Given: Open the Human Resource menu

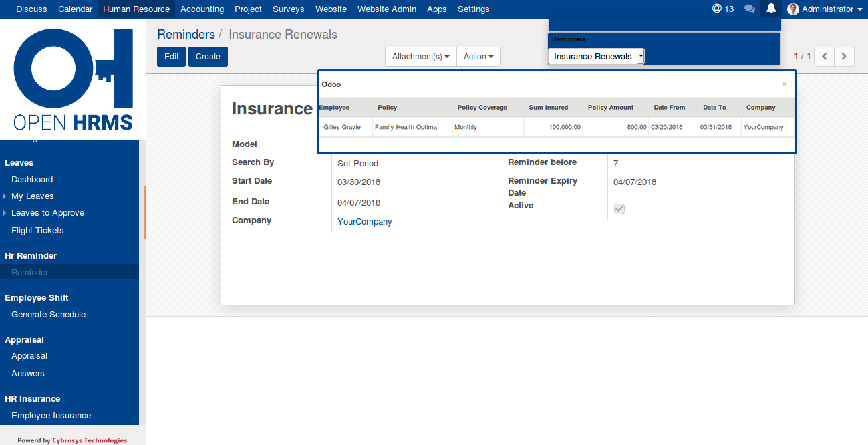Looking at the screenshot, I should pos(136,9).
